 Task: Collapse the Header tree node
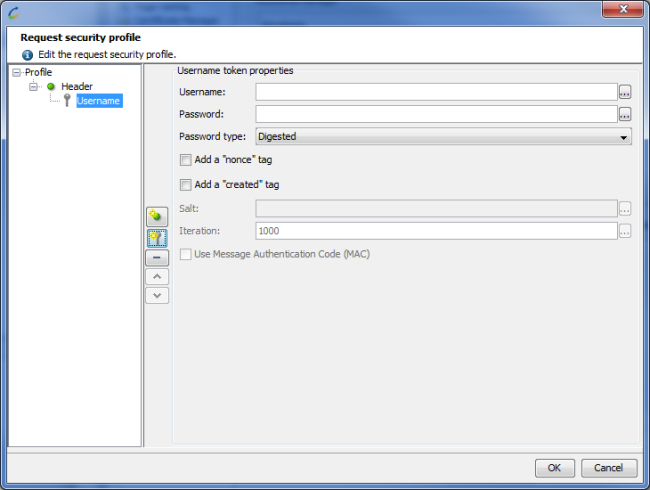pos(33,87)
